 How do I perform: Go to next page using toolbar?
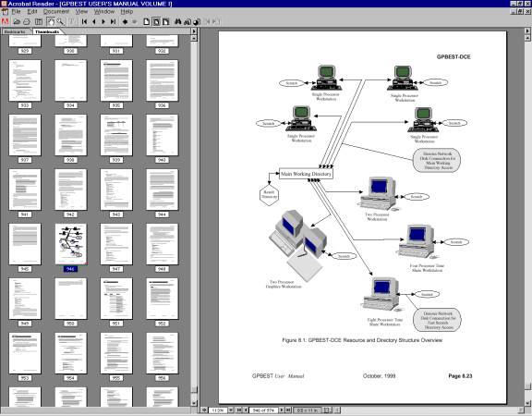pos(103,22)
